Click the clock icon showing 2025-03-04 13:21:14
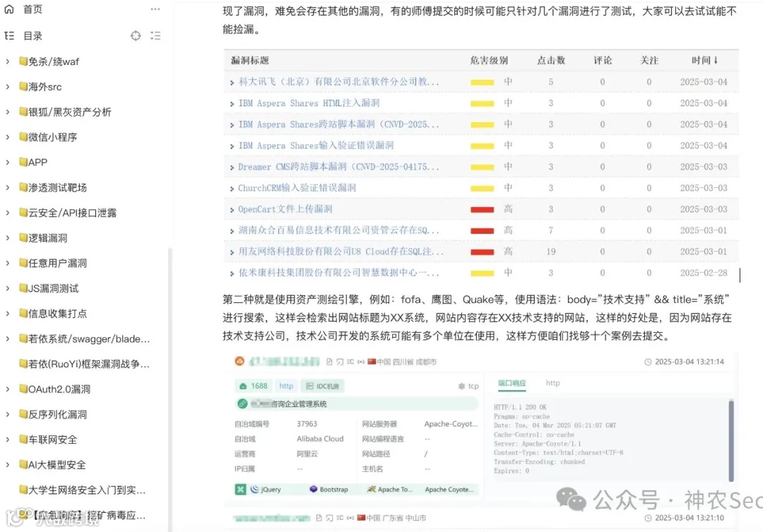The width and height of the screenshot is (763, 532). (649, 362)
